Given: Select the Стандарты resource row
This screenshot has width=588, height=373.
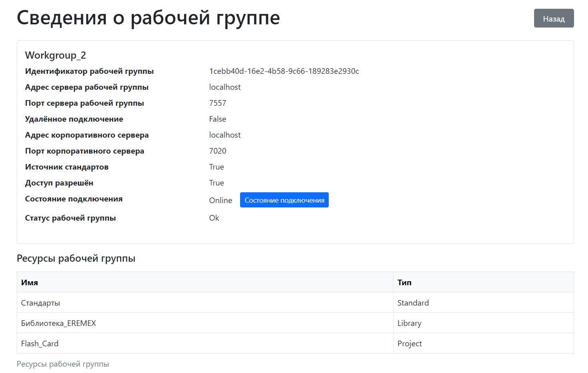Looking at the screenshot, I should [40, 302].
